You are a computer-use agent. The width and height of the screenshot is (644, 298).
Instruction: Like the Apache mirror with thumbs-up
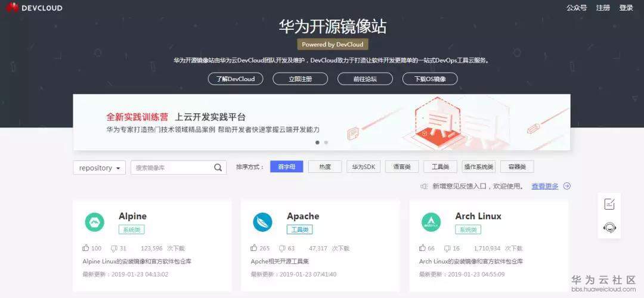(254, 248)
